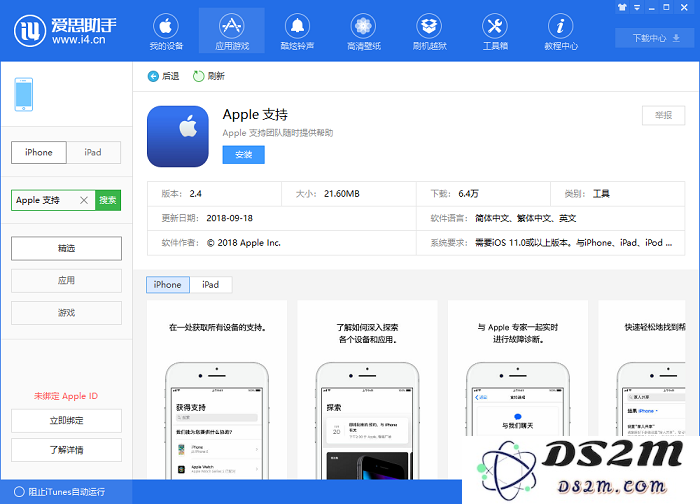700x504 pixels.
Task: Select the iPhone tab in the sidebar
Action: [39, 152]
